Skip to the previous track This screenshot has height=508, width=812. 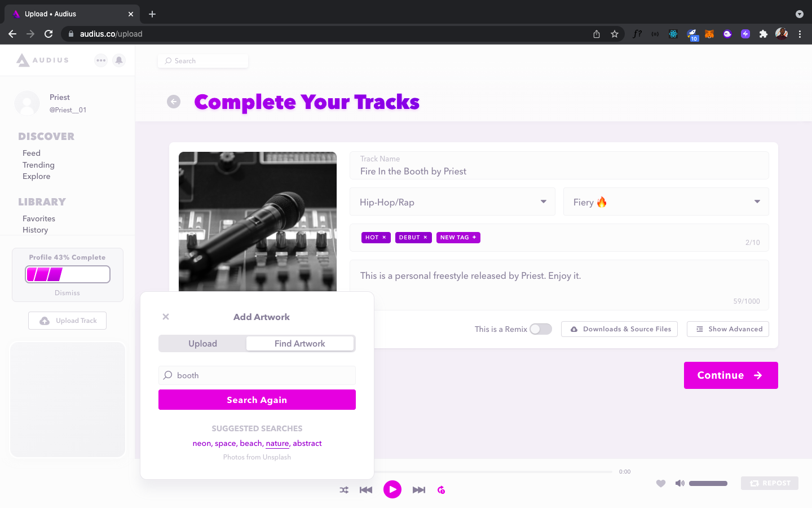click(366, 490)
